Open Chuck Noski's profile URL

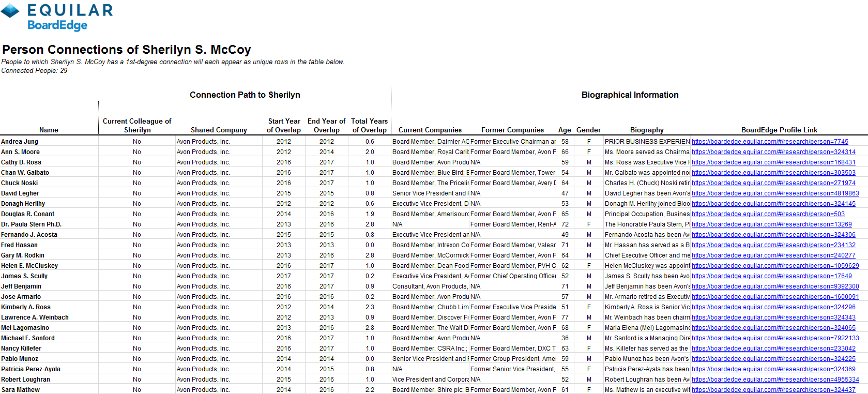point(773,183)
